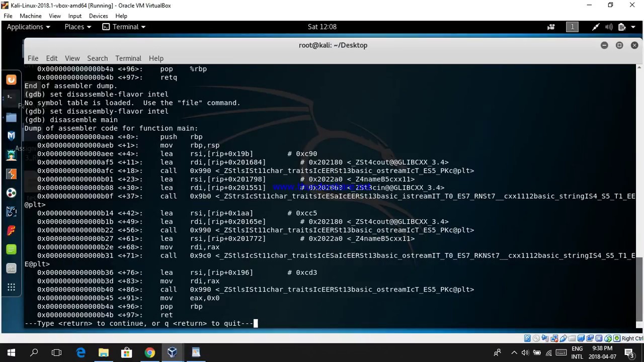644x362 pixels.
Task: Open the Terminal app menu in the top bar
Action: click(124, 27)
